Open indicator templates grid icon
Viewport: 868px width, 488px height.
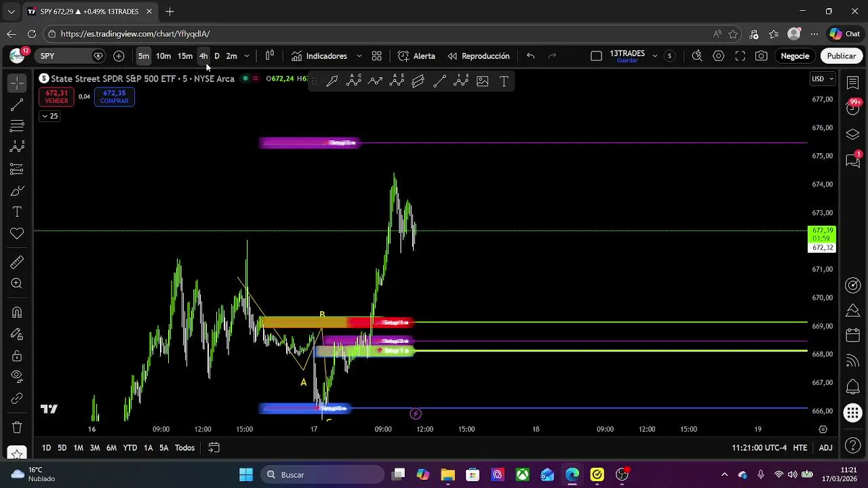click(376, 56)
